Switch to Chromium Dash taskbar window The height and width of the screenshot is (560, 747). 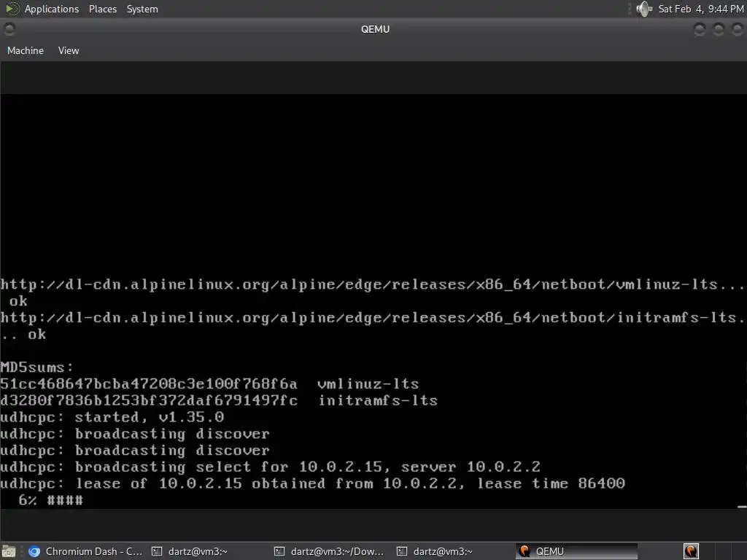[86, 551]
